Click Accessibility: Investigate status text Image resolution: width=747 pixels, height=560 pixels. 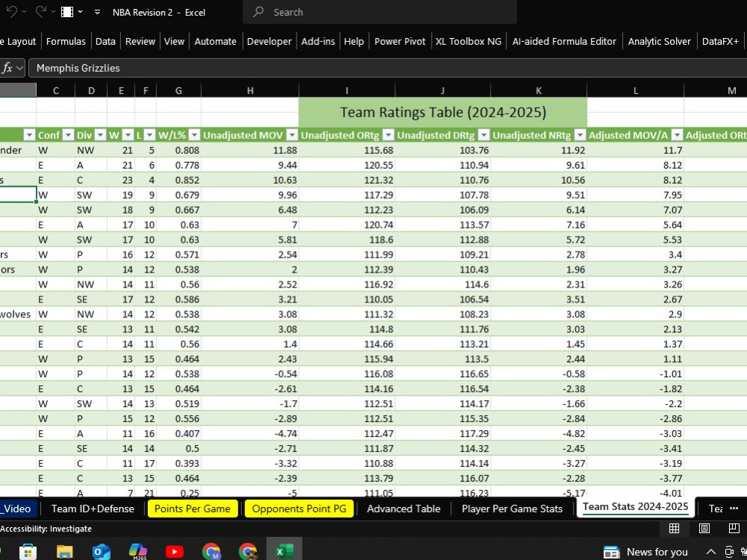[x=46, y=529]
